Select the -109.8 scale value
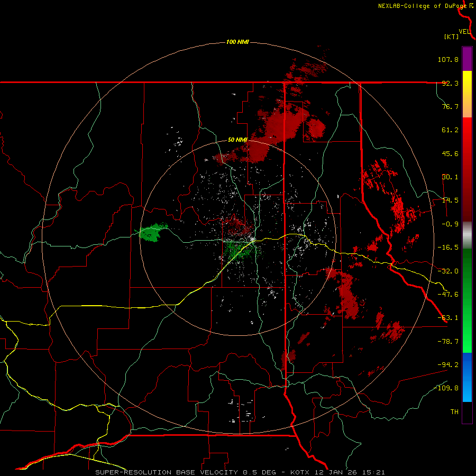This screenshot has width=476, height=476. pyautogui.click(x=446, y=388)
